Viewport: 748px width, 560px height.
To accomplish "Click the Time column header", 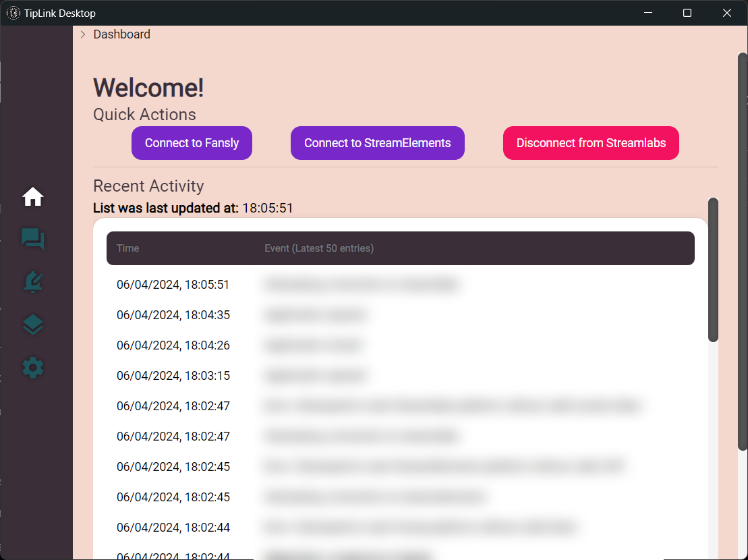I will pos(128,248).
